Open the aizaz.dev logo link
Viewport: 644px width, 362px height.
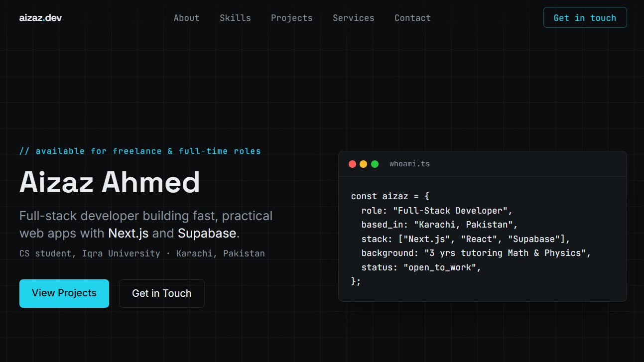(40, 18)
